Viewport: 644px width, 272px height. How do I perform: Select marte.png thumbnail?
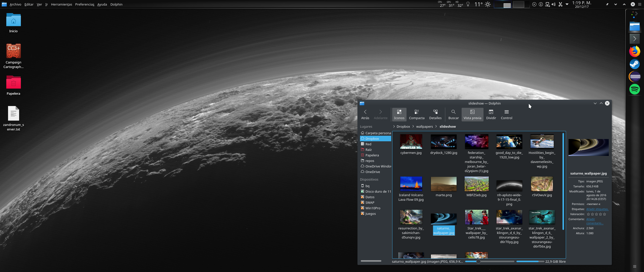pos(444,184)
